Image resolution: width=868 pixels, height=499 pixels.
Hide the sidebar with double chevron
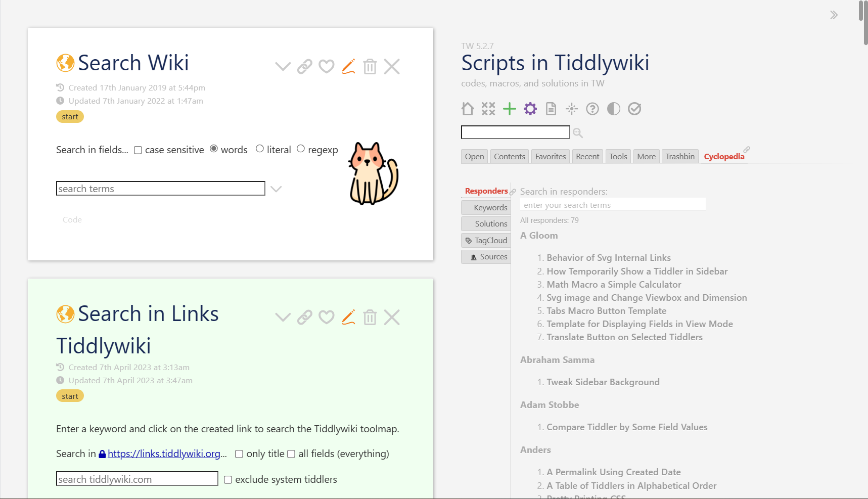click(x=834, y=15)
